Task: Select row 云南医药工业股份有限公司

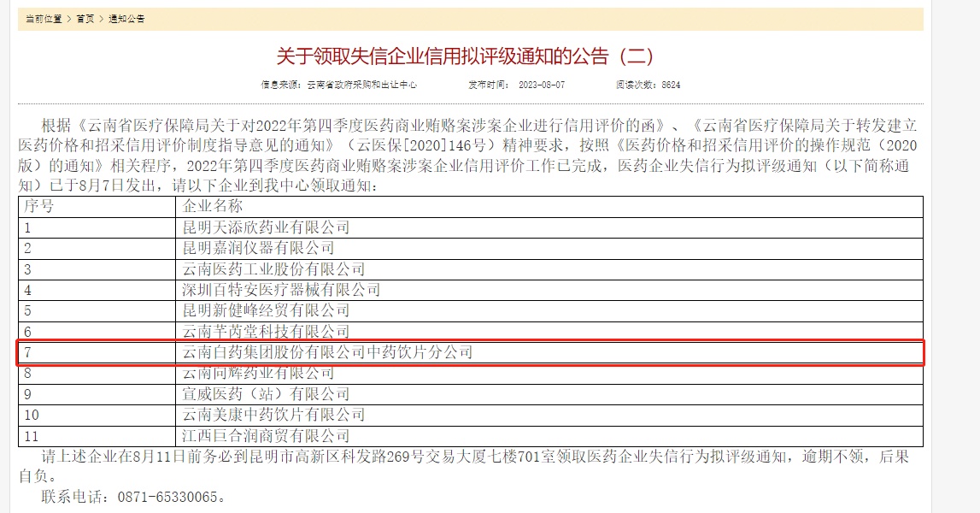Action: pos(471,269)
